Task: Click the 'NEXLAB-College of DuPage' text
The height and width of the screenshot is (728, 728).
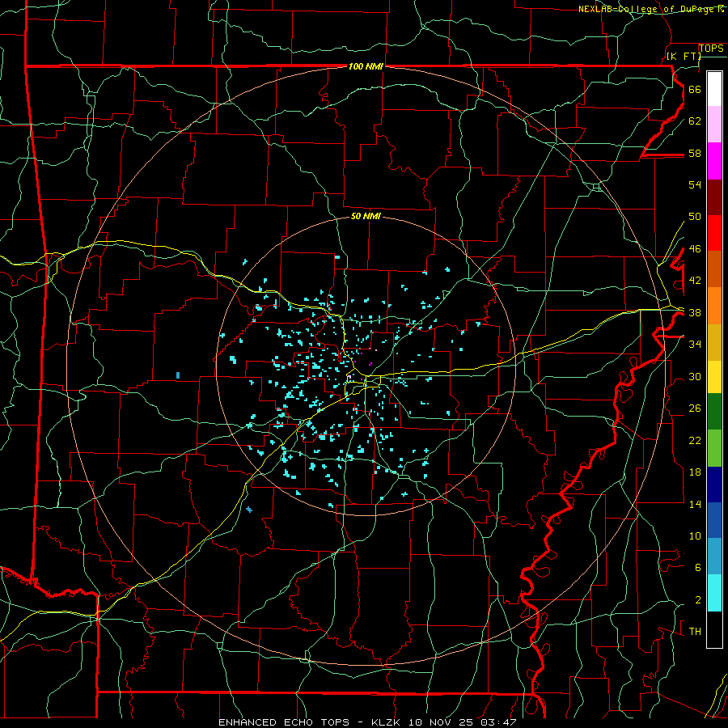Action: point(648,9)
